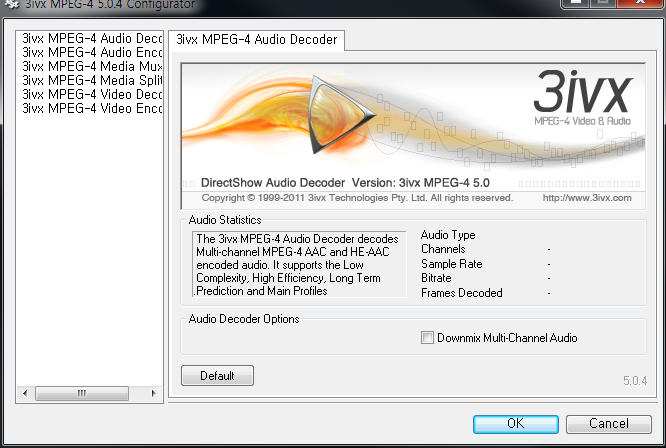Click the 'Sample Rate' statistics label
Viewport: 666px width, 448px height.
(x=452, y=264)
